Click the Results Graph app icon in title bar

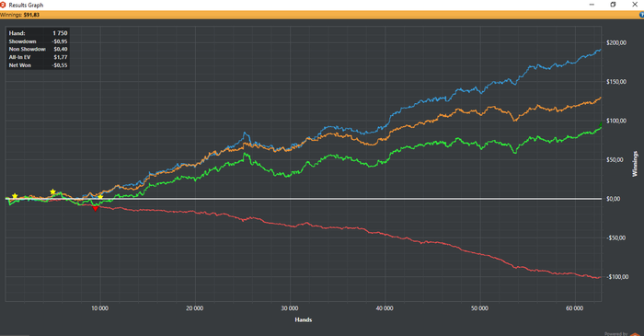point(3,5)
